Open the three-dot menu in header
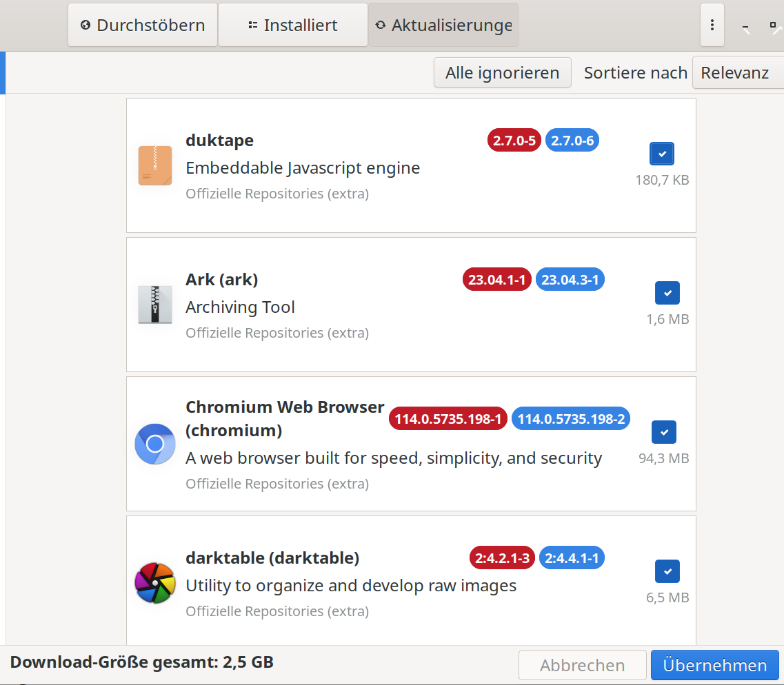The width and height of the screenshot is (784, 685). tap(712, 25)
